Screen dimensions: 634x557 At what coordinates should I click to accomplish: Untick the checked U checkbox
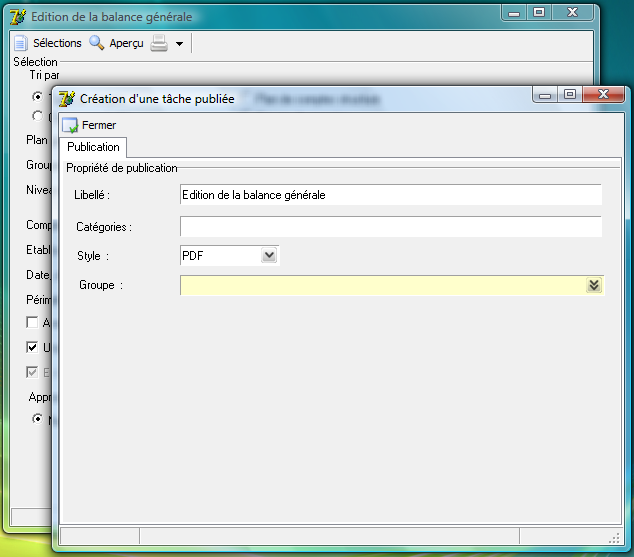tap(32, 347)
